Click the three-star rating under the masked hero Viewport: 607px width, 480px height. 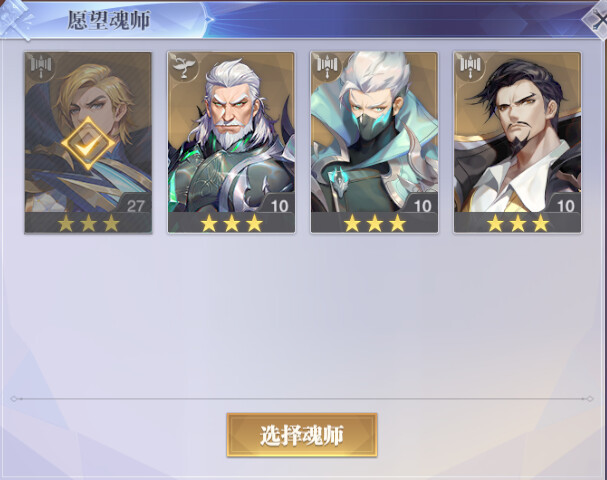(375, 223)
